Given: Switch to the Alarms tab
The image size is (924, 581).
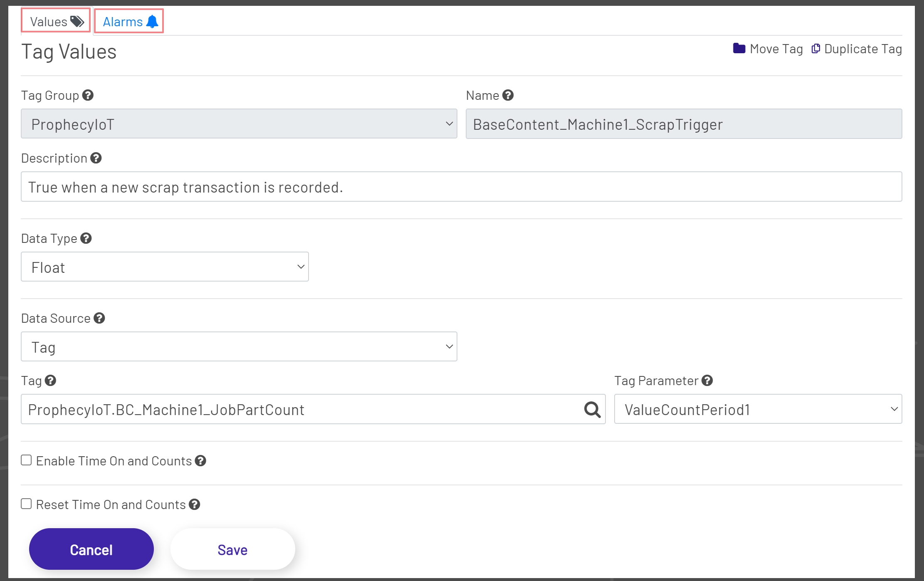Looking at the screenshot, I should [x=123, y=21].
